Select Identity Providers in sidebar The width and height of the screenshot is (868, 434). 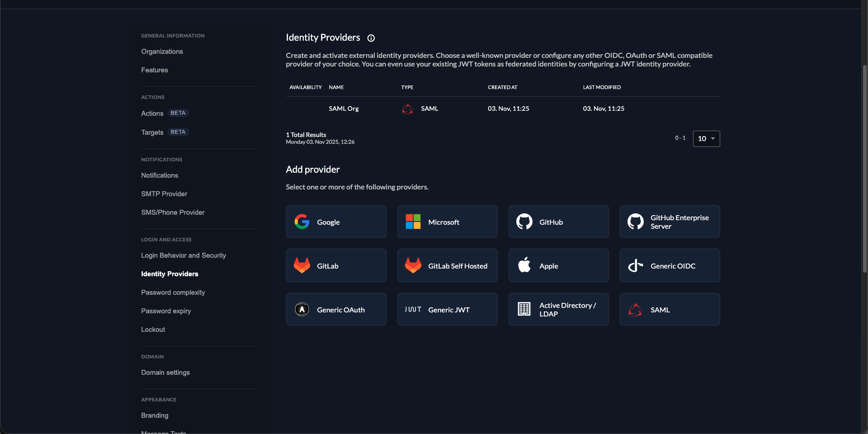170,274
